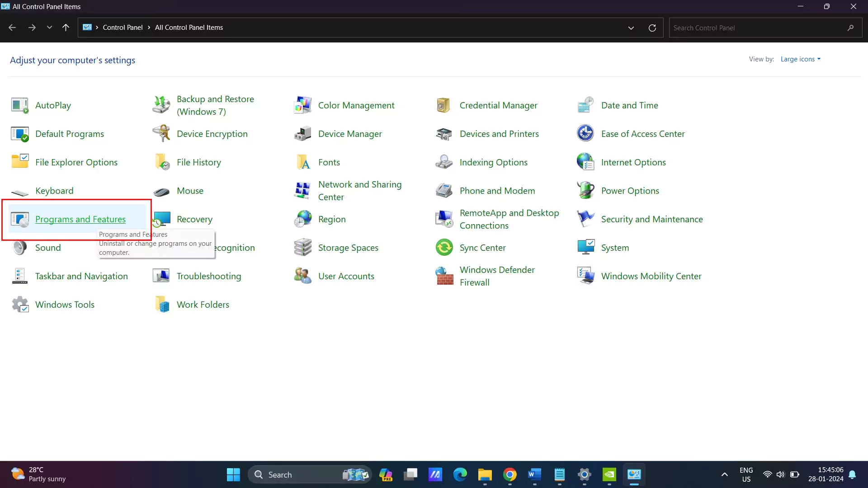The width and height of the screenshot is (868, 488).
Task: Click the search magnifier button
Action: [x=850, y=28]
